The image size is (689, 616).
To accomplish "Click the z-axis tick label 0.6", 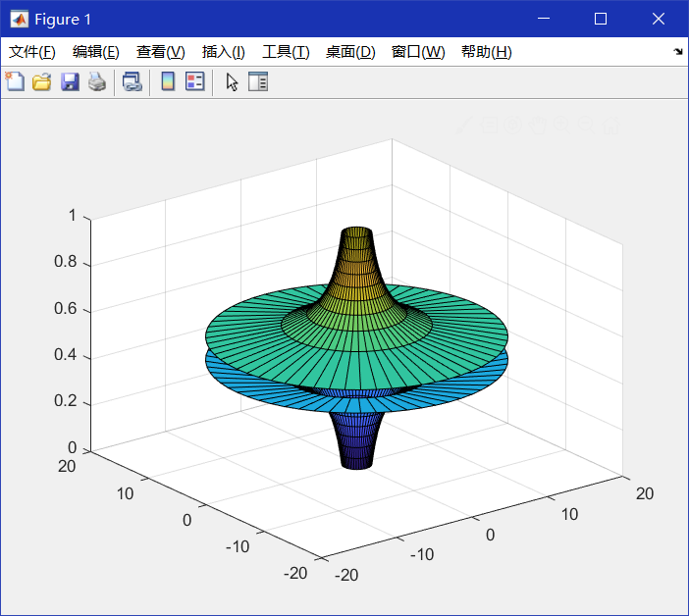I will (66, 309).
